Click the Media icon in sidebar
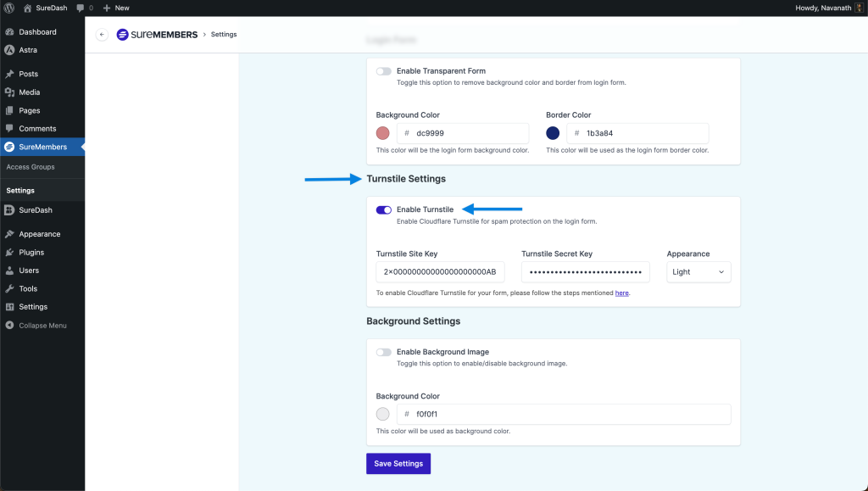The image size is (868, 491). click(9, 92)
